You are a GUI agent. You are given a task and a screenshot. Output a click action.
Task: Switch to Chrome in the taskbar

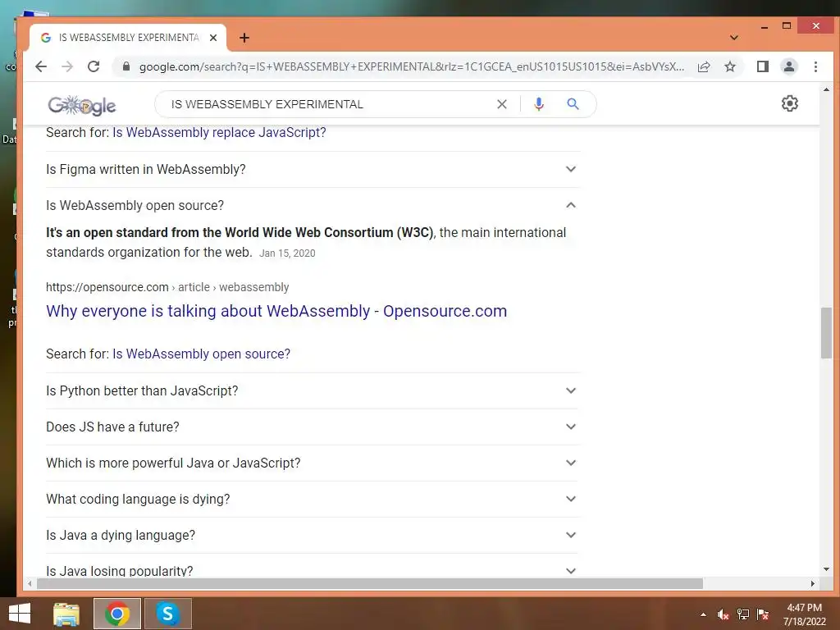(117, 614)
